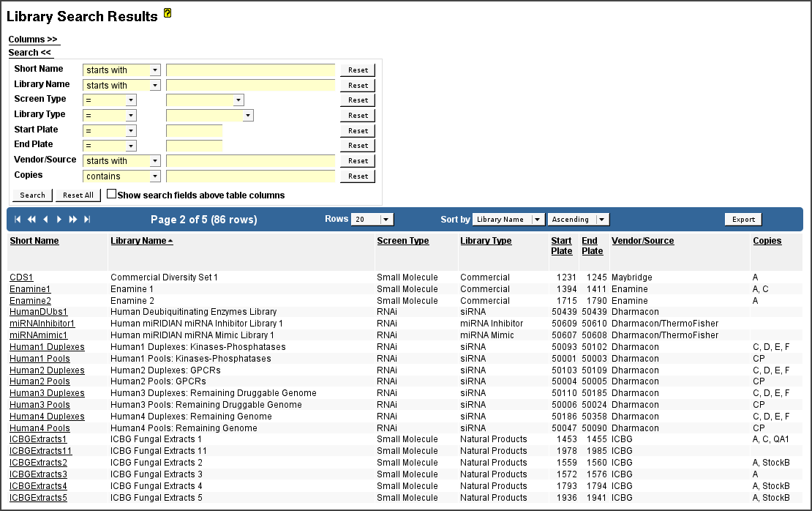Reset the Library Type filter

[358, 115]
